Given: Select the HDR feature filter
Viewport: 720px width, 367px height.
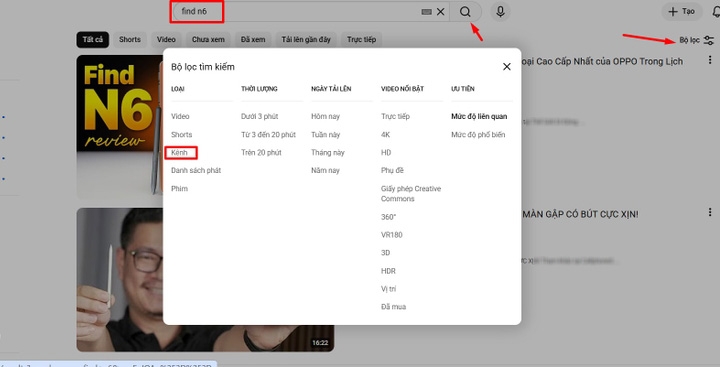Looking at the screenshot, I should click(x=388, y=271).
